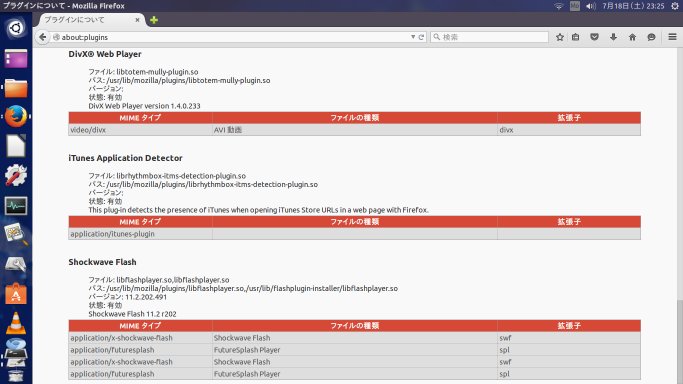Save to Pocket icon
The image size is (683, 384).
[594, 37]
